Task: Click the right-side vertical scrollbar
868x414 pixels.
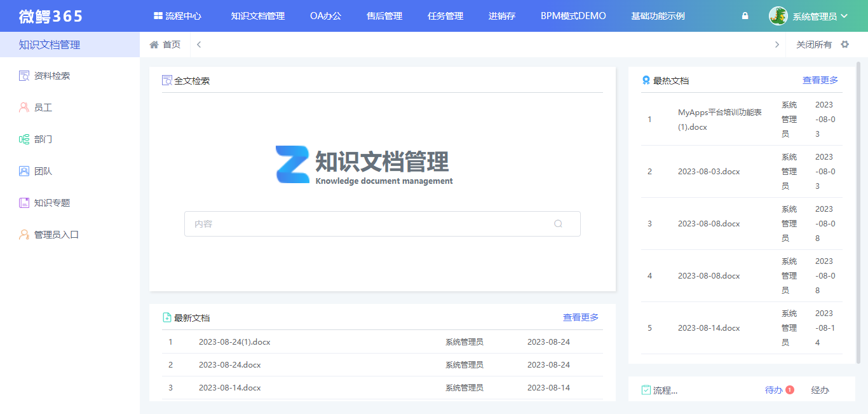Action: click(x=858, y=212)
